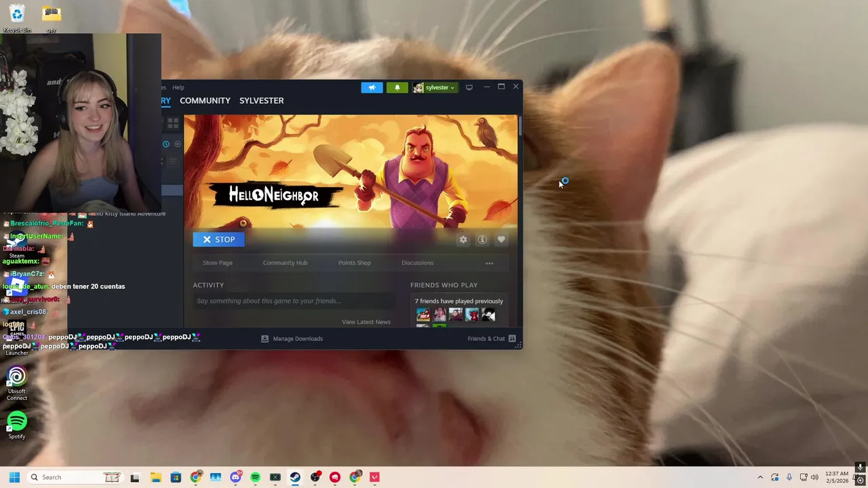This screenshot has height=488, width=868.
Task: Open Steam notifications bell
Action: coord(397,87)
